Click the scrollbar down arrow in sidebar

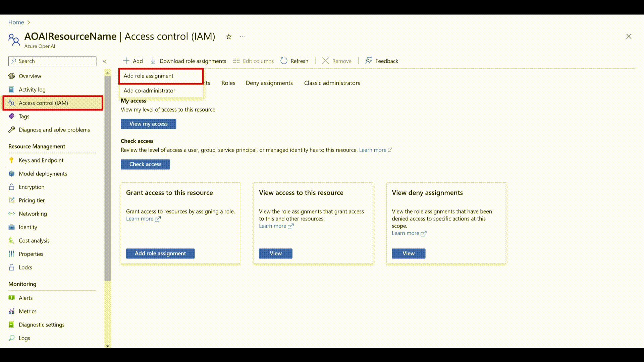[108, 346]
